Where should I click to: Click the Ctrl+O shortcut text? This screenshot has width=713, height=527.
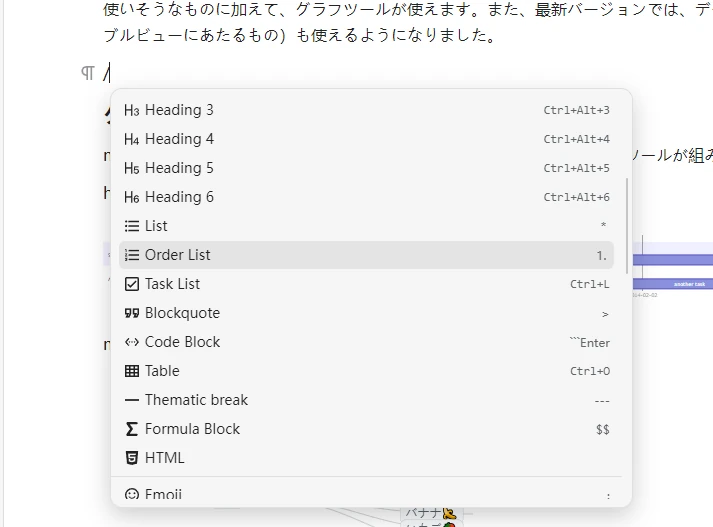click(590, 371)
